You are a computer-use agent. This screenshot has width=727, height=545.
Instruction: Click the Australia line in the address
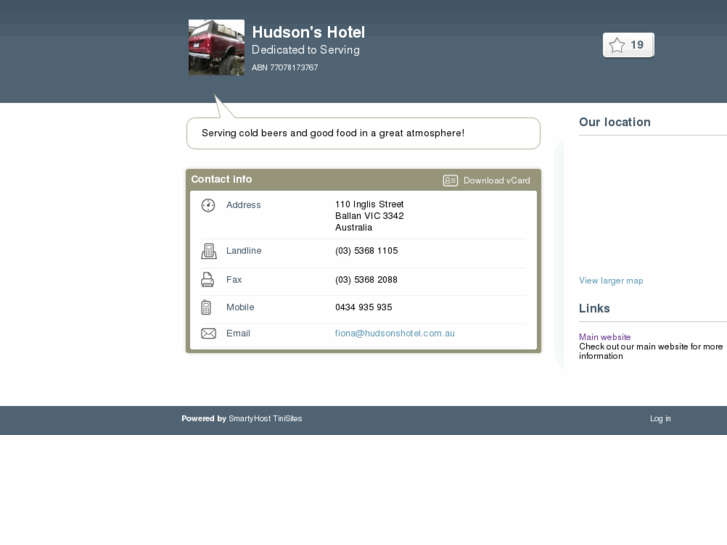click(x=353, y=228)
